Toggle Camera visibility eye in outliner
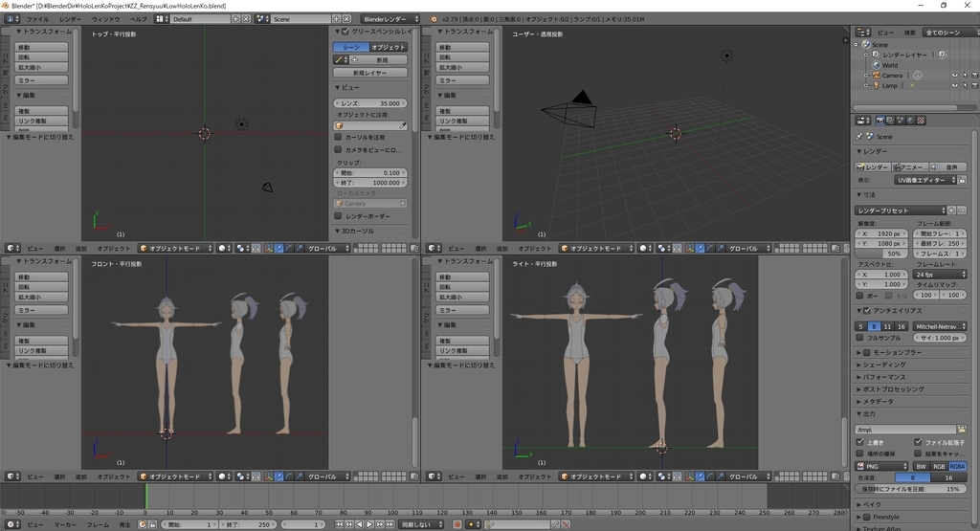 pos(953,75)
